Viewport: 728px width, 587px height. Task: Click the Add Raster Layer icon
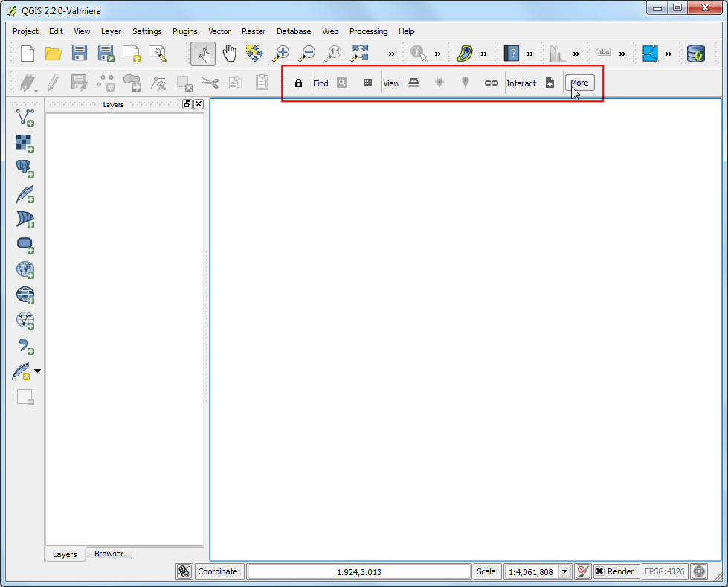(25, 142)
